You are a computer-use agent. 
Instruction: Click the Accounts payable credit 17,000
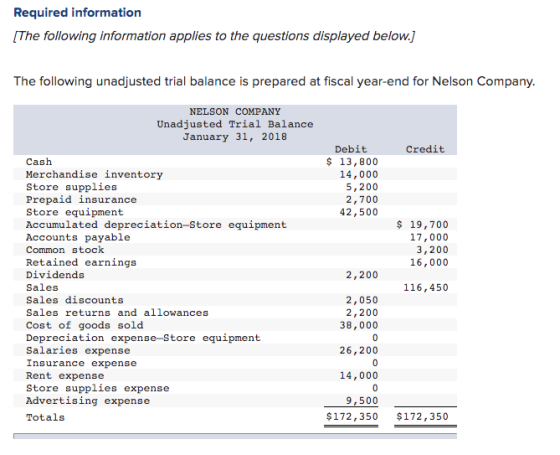point(429,237)
